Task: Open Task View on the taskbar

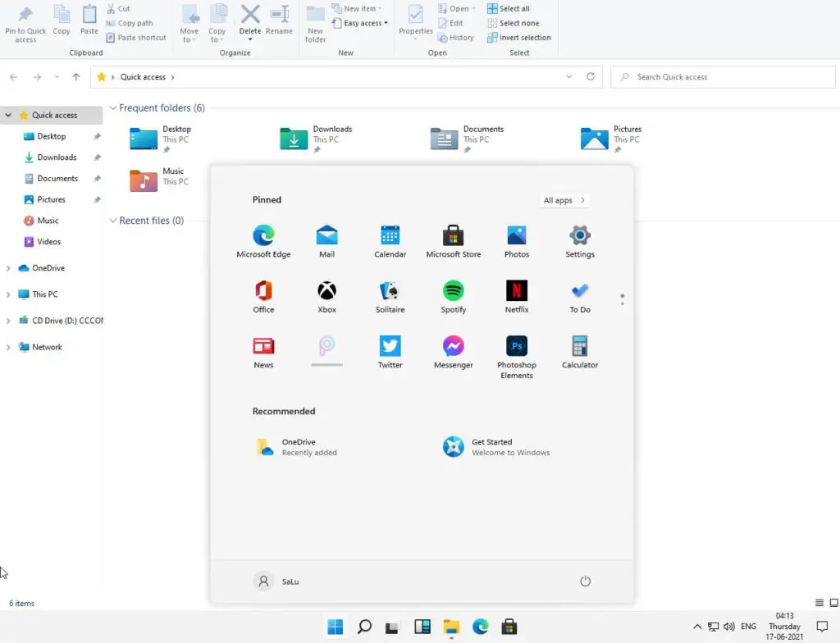Action: tap(393, 627)
